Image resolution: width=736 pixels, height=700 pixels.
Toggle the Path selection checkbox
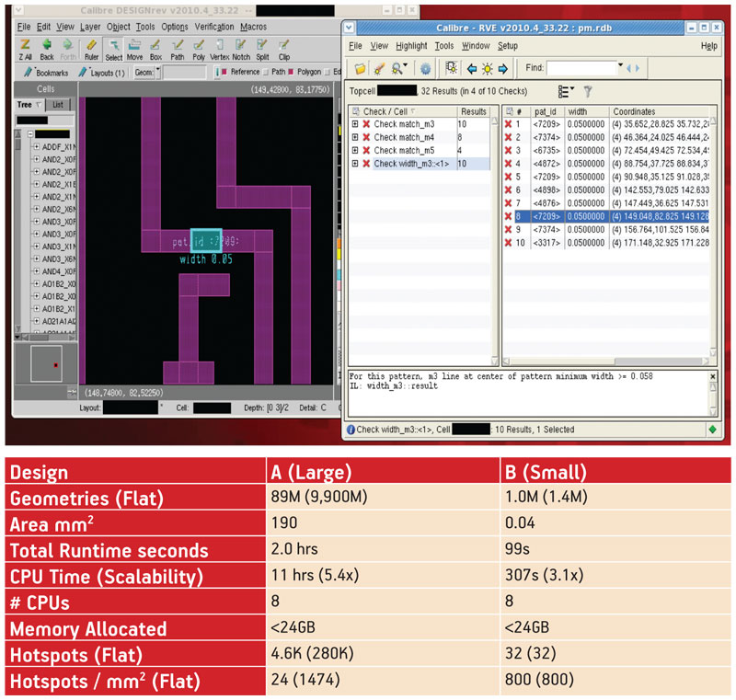266,72
